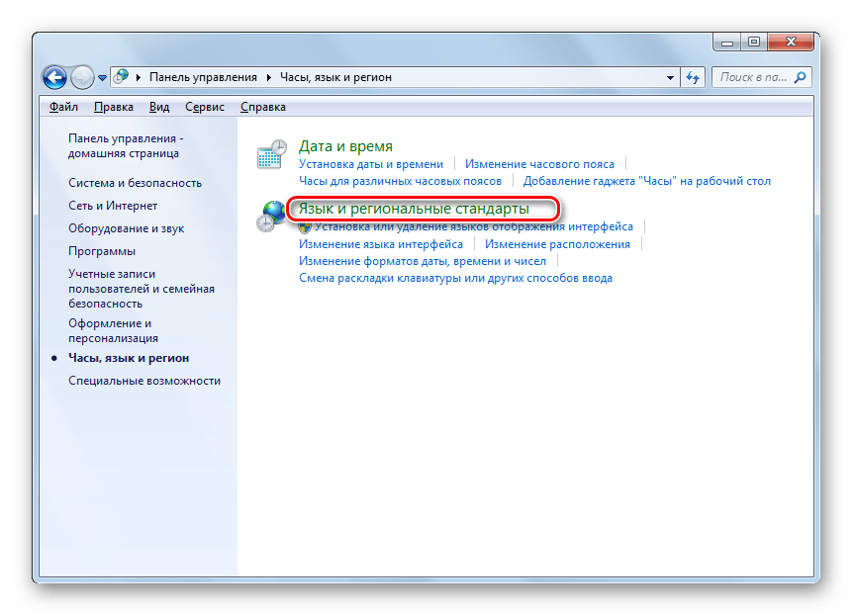Image resolution: width=853 pixels, height=616 pixels.
Task: Click the Control Panel icon in address bar
Action: click(x=122, y=77)
